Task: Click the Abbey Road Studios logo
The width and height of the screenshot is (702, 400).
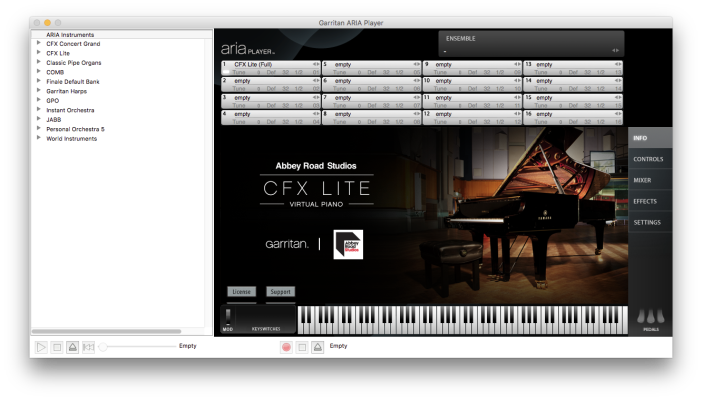Action: point(348,245)
